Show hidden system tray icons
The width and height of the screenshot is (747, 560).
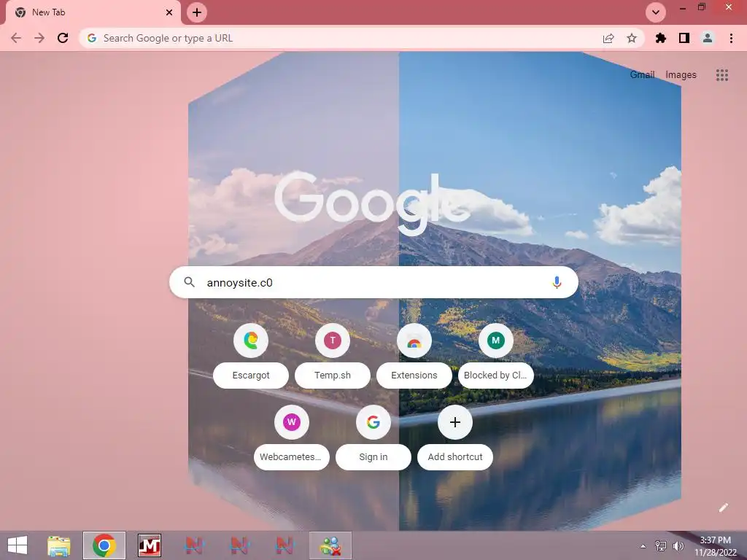coord(643,546)
